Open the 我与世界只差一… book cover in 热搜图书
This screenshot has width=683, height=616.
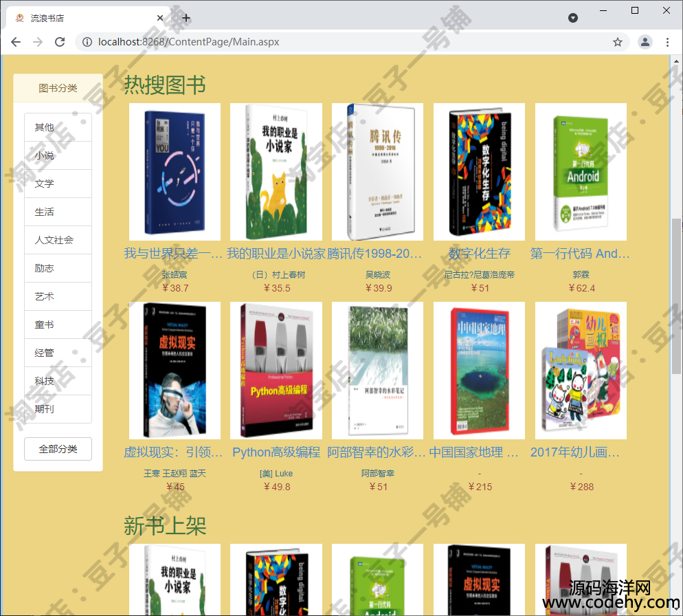(175, 172)
